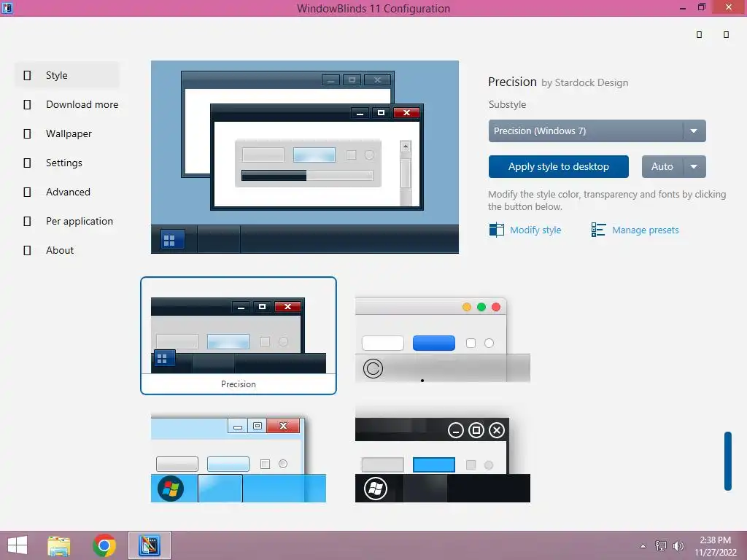Select the black style with circular window buttons
Viewport: 747px width, 560px height.
tap(443, 458)
